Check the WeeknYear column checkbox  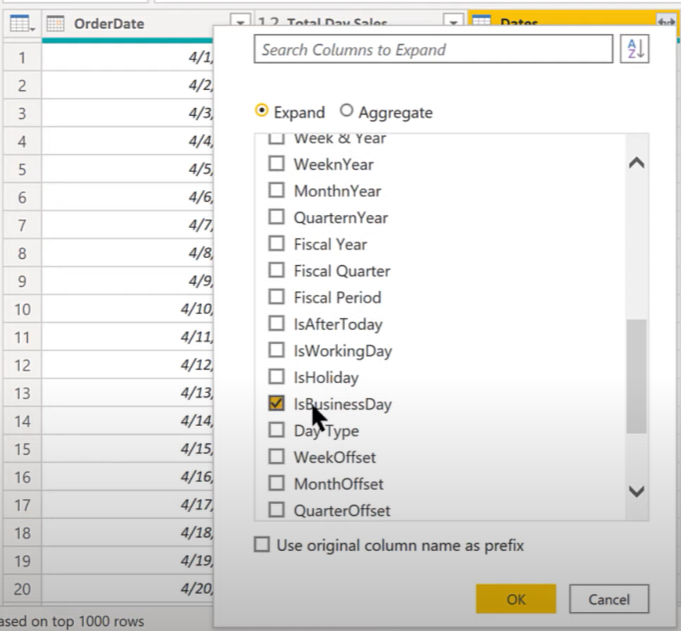click(276, 164)
